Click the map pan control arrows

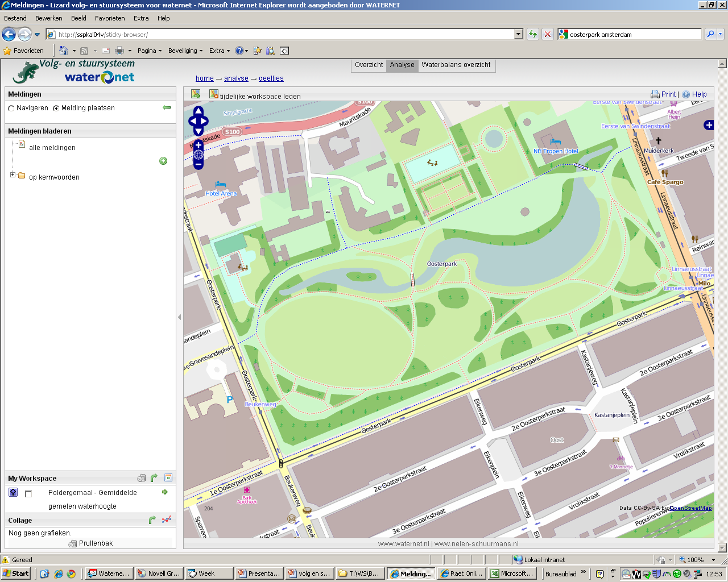pos(198,120)
